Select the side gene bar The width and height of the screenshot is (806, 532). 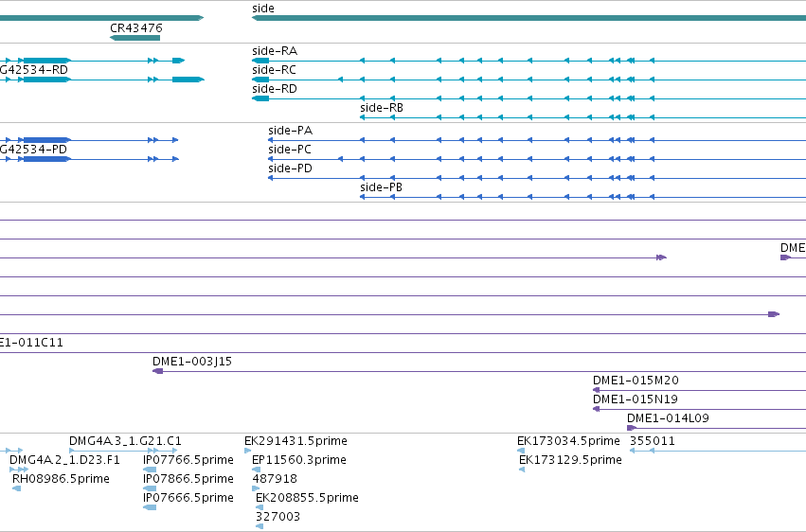tap(528, 18)
